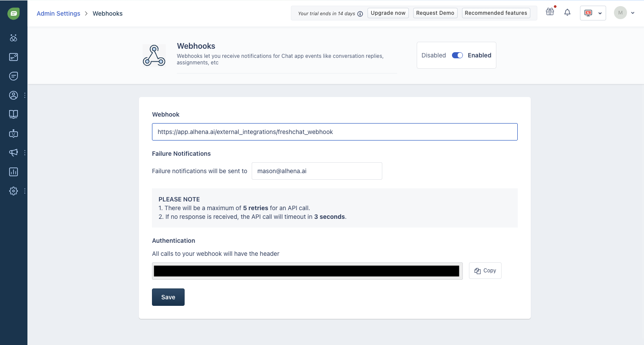The image size is (644, 345).
Task: Open the megaphone campaigns icon
Action: pos(13,153)
